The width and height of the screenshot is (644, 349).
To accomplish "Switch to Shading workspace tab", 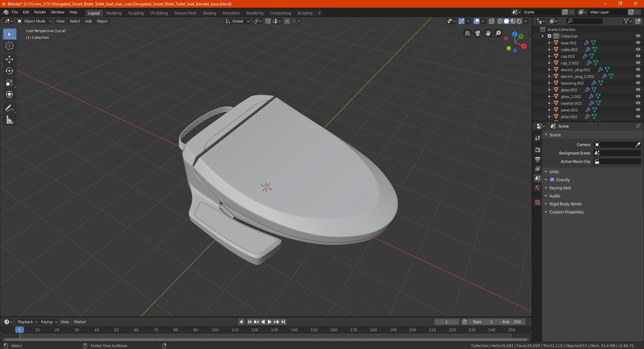I will coord(209,13).
